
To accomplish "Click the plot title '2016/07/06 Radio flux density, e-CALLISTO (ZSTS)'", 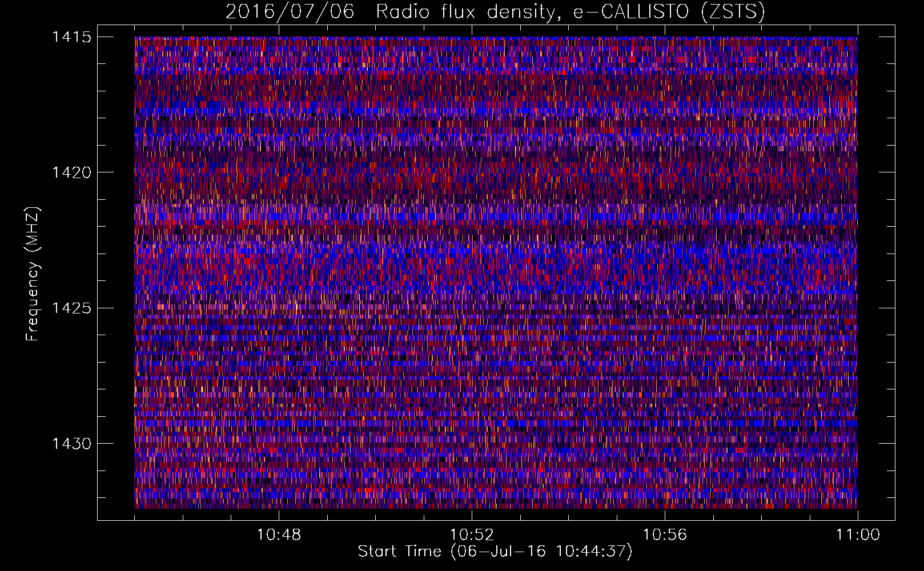I will click(x=495, y=12).
